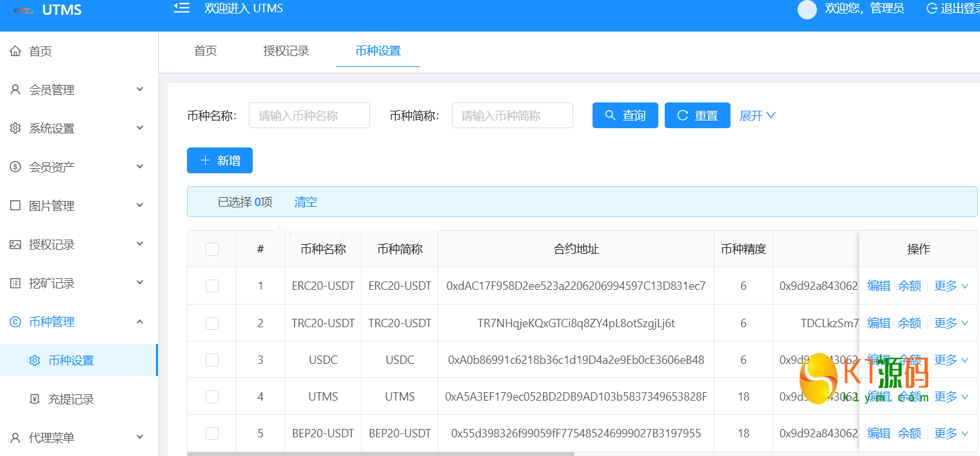Focus the 币种简称 input field

513,115
